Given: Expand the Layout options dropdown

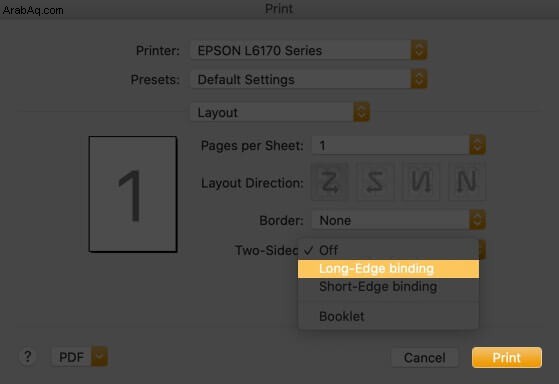Looking at the screenshot, I should [x=280, y=112].
